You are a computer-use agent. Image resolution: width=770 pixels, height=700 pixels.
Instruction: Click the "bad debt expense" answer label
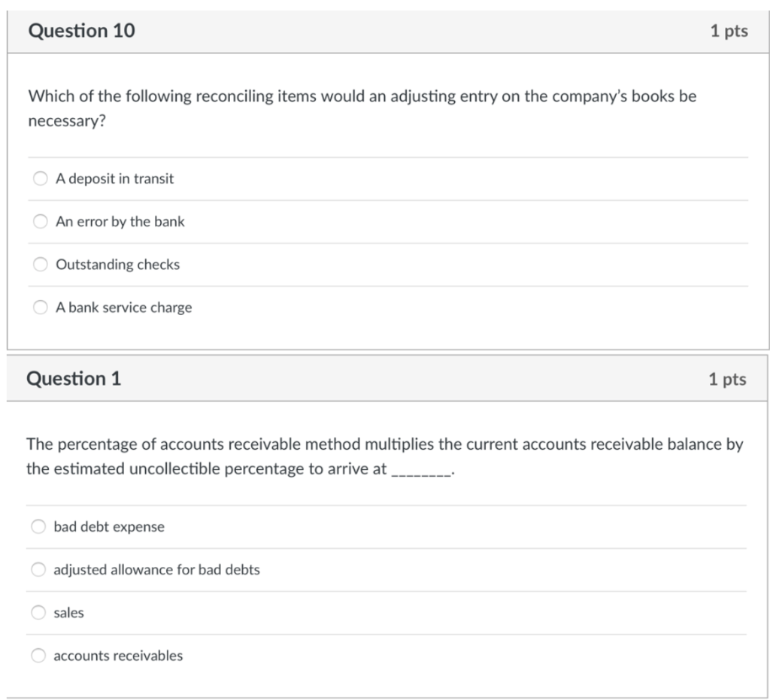pyautogui.click(x=109, y=526)
